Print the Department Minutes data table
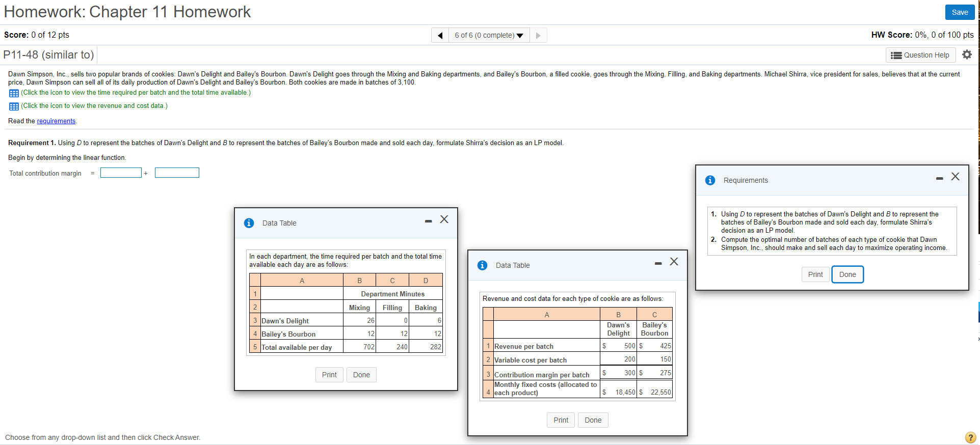 tap(329, 375)
